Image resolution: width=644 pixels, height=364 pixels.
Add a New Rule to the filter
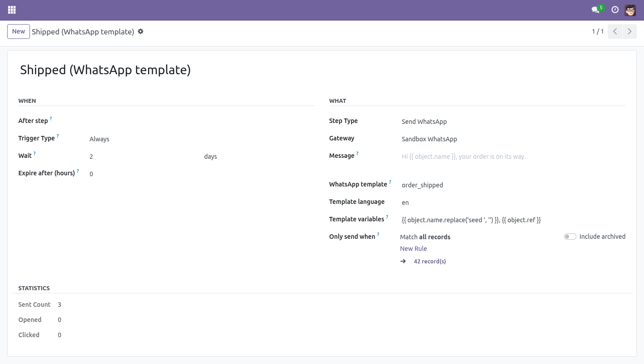point(413,249)
